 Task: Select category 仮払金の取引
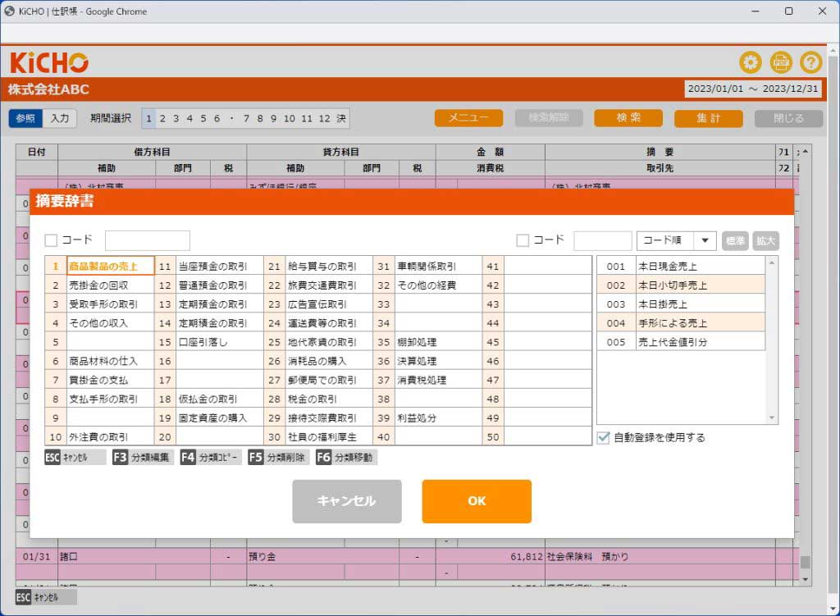click(x=220, y=399)
